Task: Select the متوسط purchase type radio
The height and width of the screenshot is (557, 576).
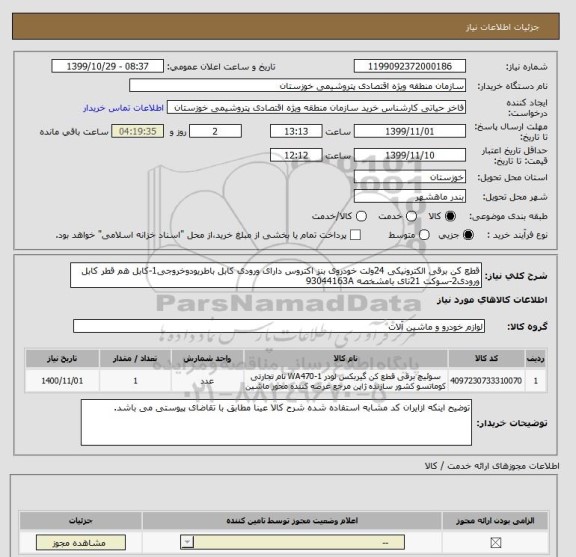Action: click(424, 235)
